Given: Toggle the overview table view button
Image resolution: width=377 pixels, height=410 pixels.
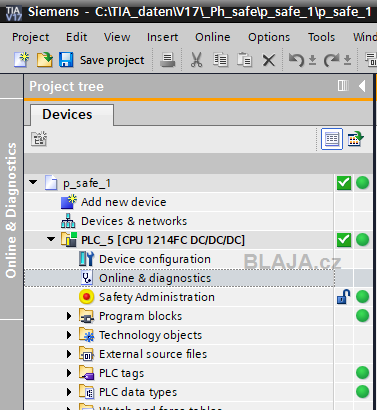Looking at the screenshot, I should click(332, 139).
